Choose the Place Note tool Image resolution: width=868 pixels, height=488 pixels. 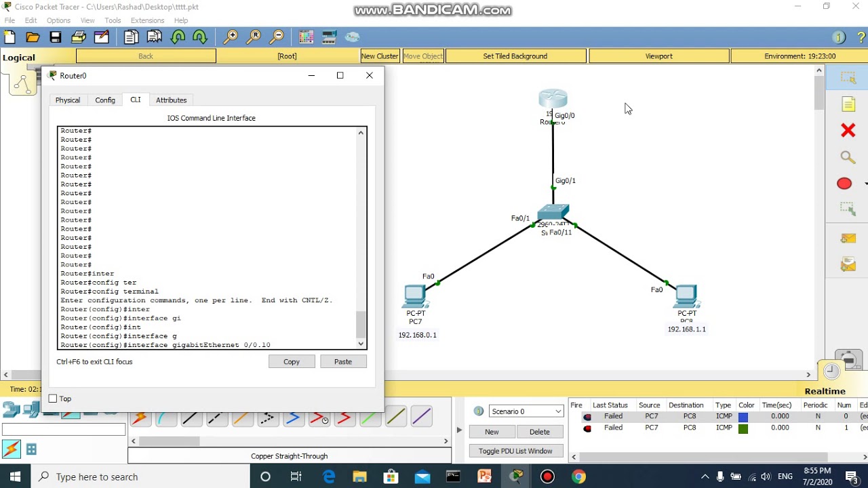pyautogui.click(x=848, y=104)
